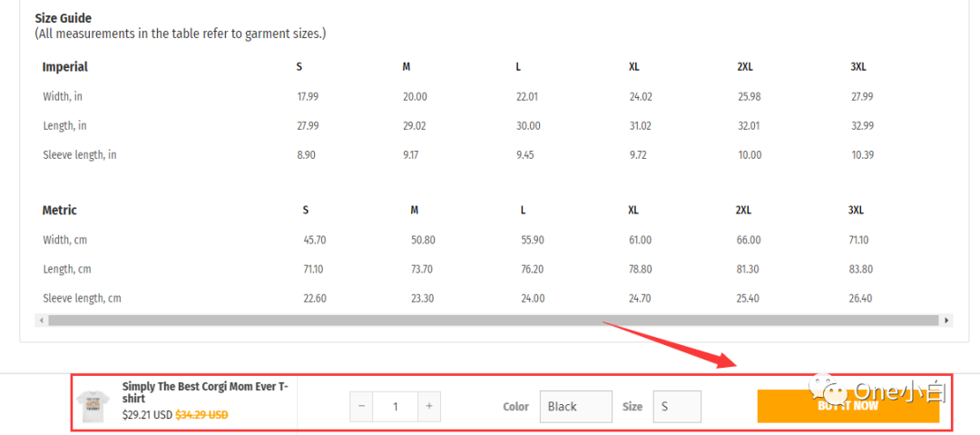
Task: Click the BUY IT NOW button
Action: 848,406
